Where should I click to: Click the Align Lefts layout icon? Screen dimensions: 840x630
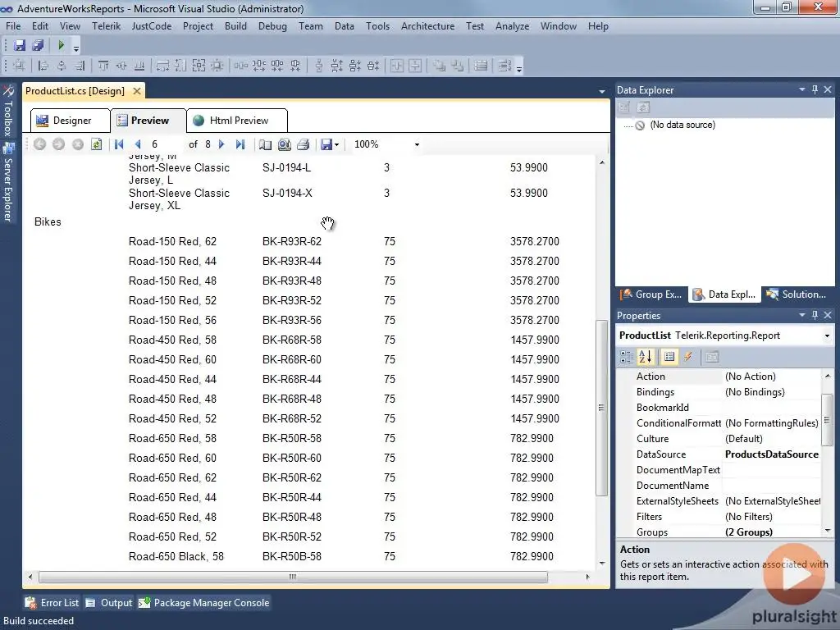[43, 66]
